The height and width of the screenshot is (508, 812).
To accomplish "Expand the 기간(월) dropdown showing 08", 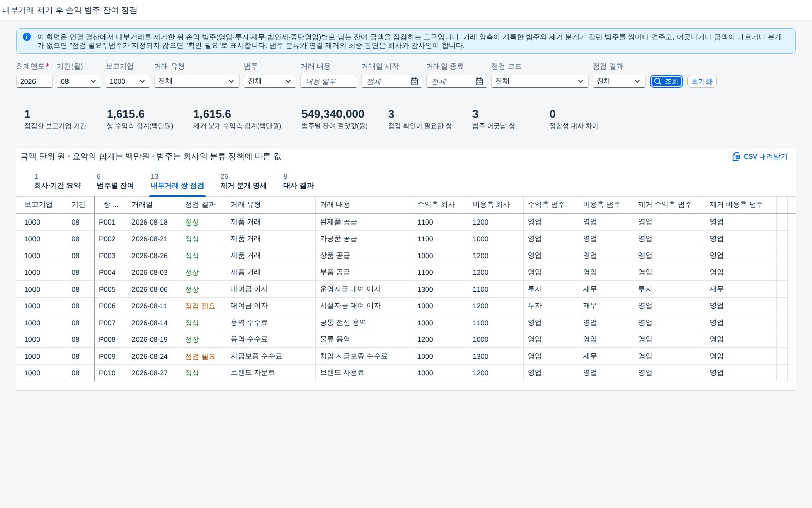I will pyautogui.click(x=79, y=81).
